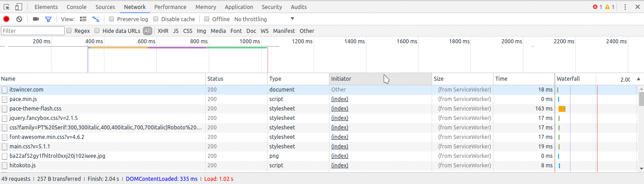Viewport: 644px width, 184px height.
Task: Switch to large request rows view
Action: click(x=83, y=19)
